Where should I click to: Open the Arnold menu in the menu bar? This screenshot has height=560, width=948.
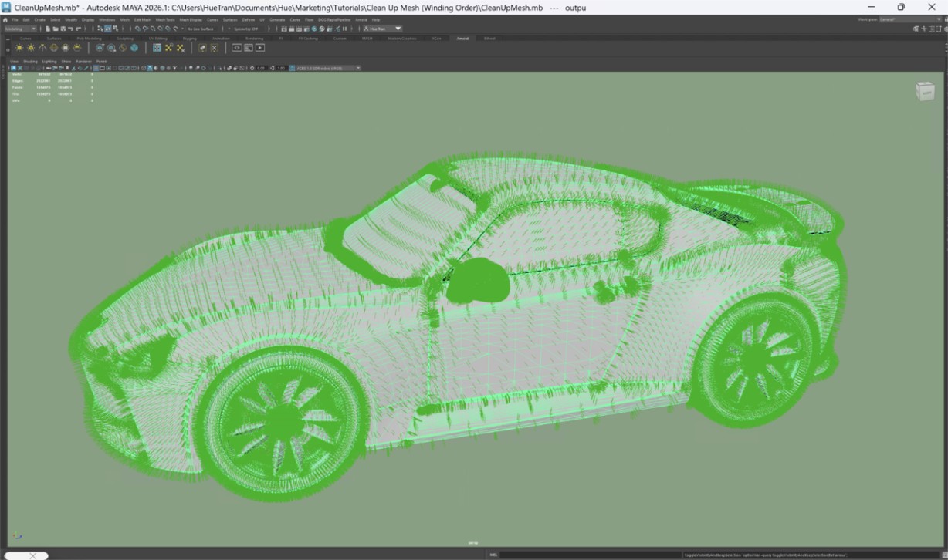coord(361,20)
